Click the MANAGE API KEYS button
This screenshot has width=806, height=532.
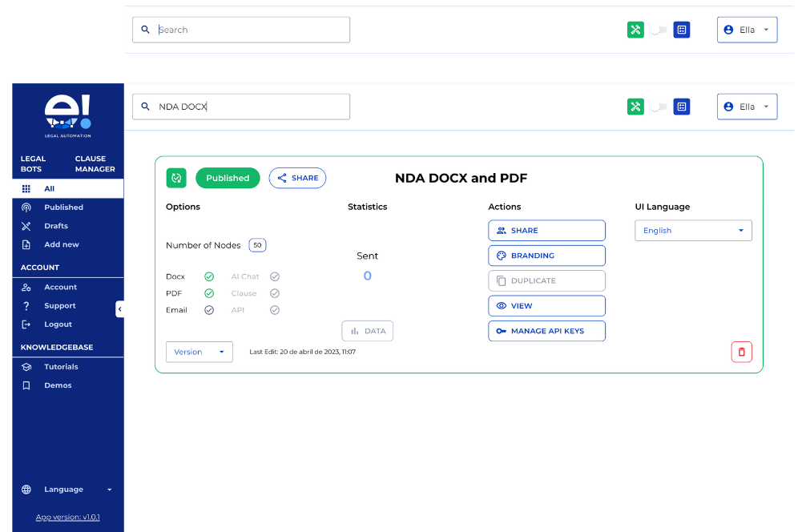pos(546,331)
